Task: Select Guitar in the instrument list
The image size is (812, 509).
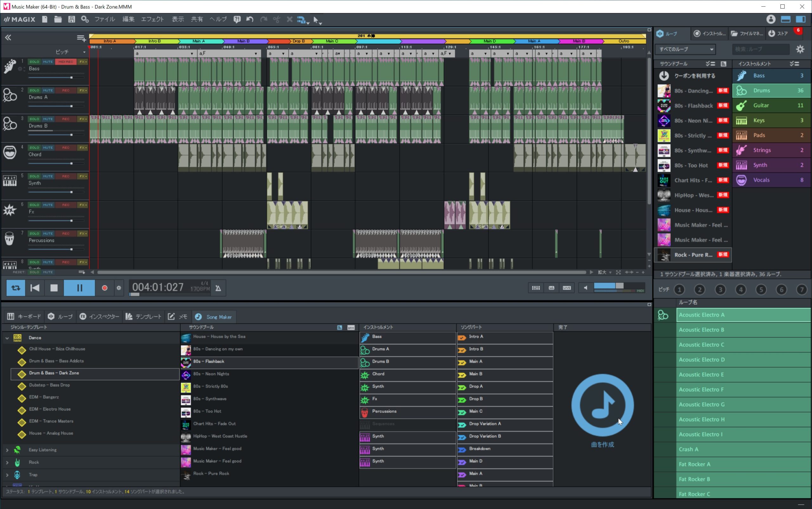Action: (x=771, y=105)
